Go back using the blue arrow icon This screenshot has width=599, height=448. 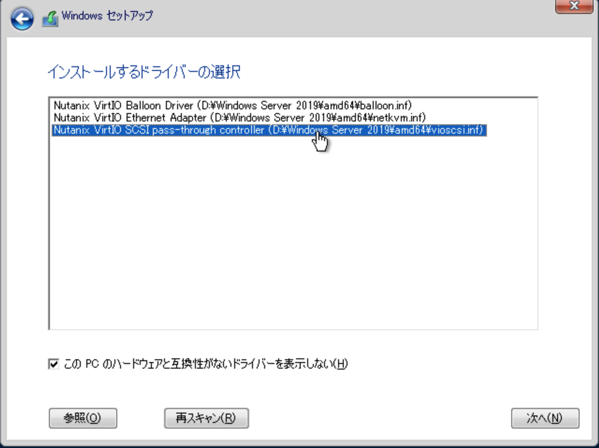click(22, 19)
